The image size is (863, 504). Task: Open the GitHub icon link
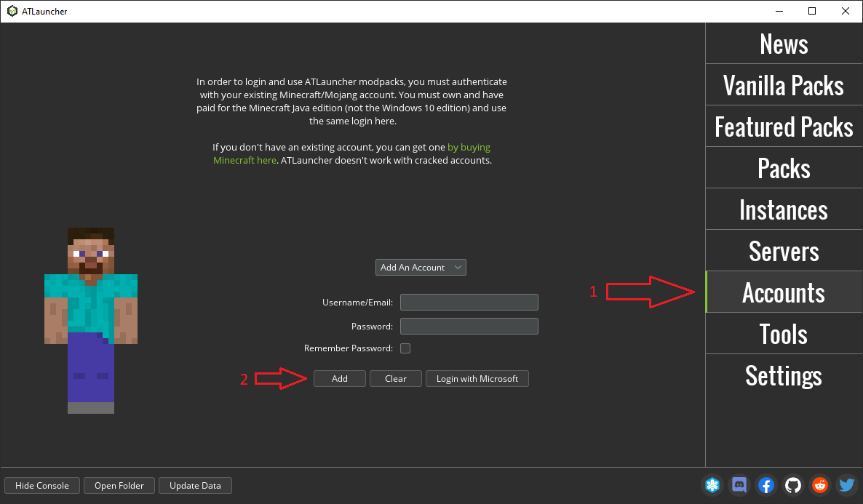[793, 485]
